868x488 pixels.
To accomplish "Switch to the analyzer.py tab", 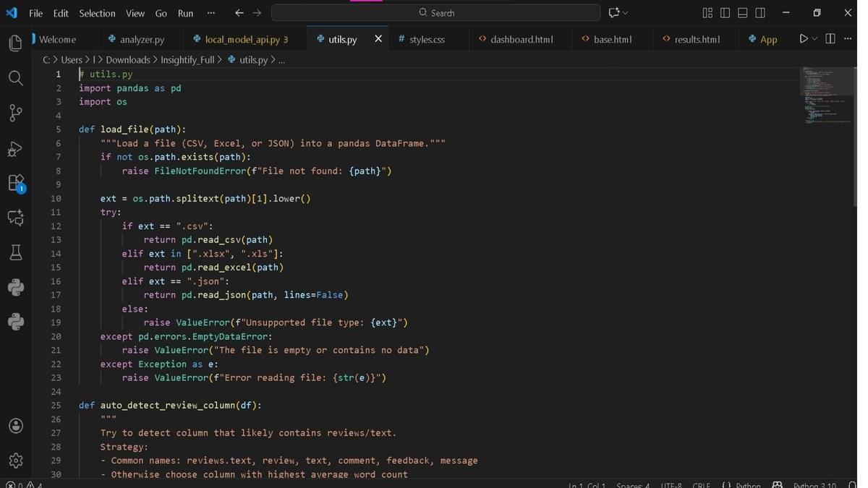I will point(142,39).
